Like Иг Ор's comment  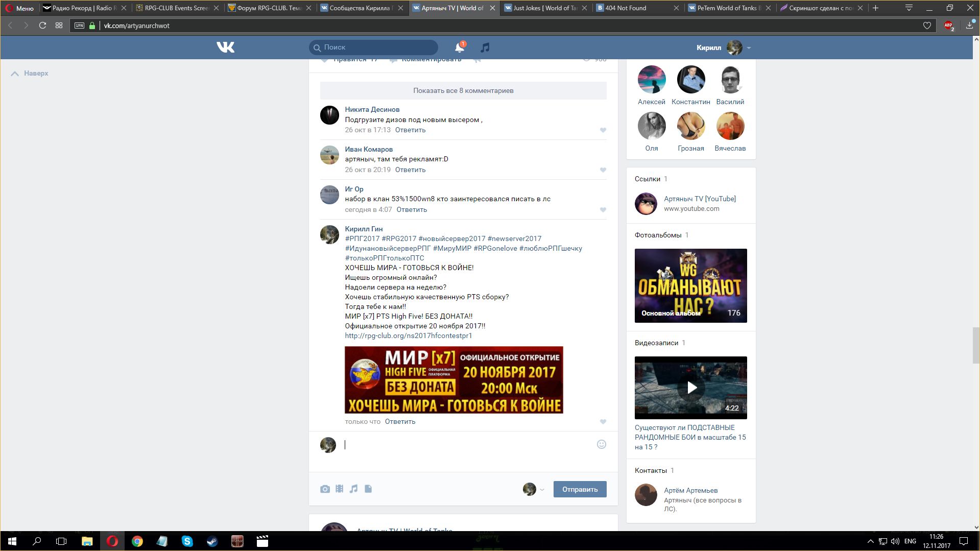[603, 210]
